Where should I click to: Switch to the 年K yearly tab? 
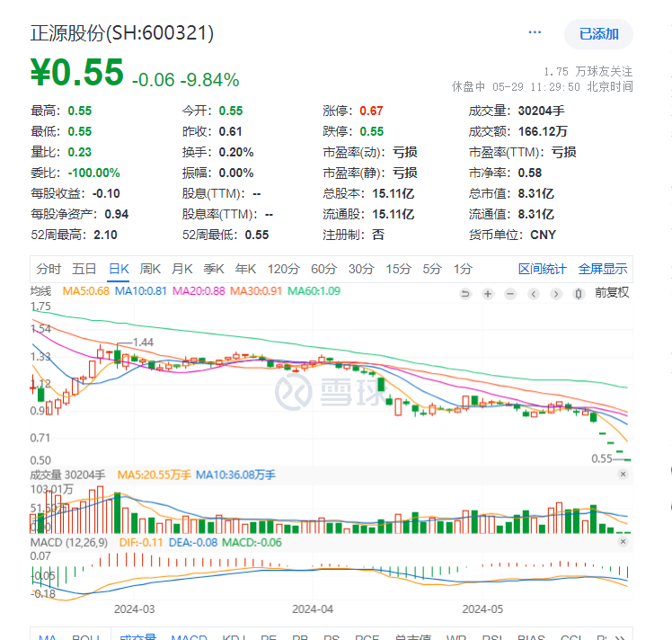(245, 269)
